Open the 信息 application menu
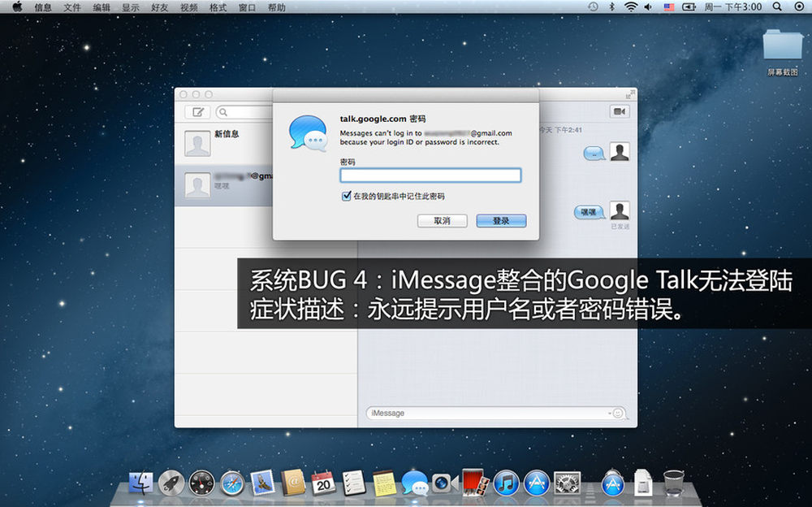The height and width of the screenshot is (507, 812). (43, 7)
